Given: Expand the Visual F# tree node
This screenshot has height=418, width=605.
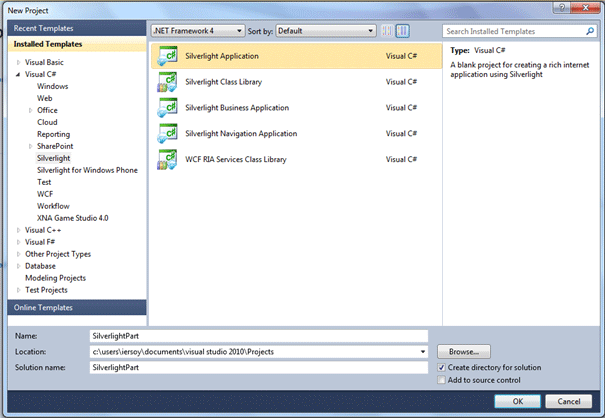Looking at the screenshot, I should pos(18,242).
